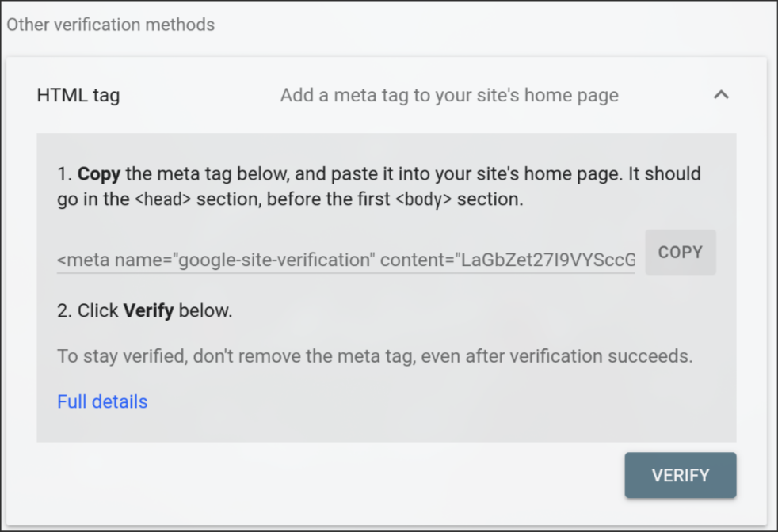Copy the google-site-verification meta tag
778x532 pixels.
click(x=680, y=252)
